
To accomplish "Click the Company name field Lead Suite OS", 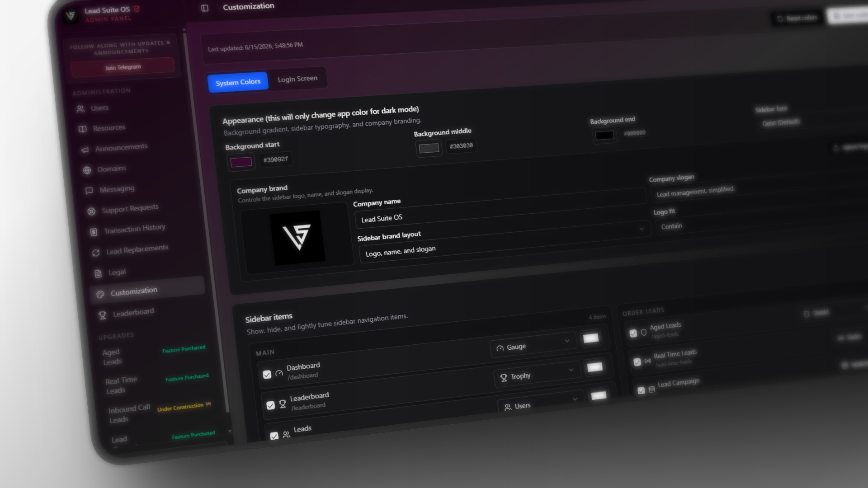I will [500, 209].
